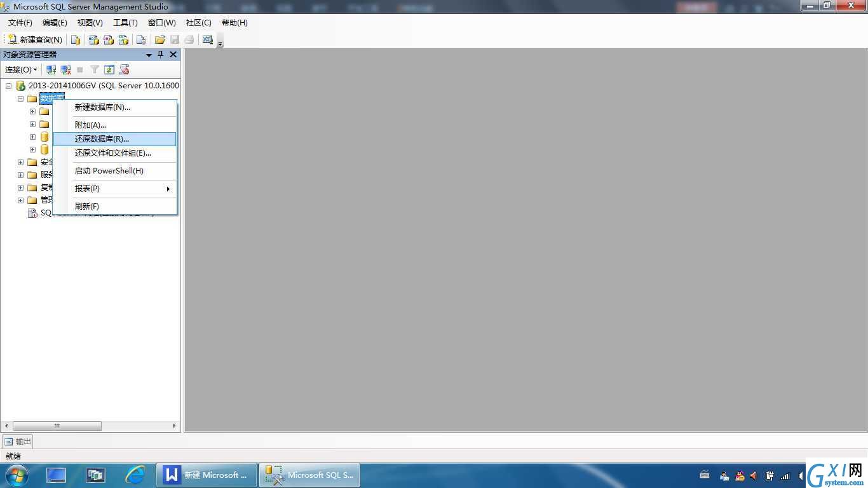Expand the 安全 folder node
Image resolution: width=868 pixels, height=488 pixels.
[20, 162]
